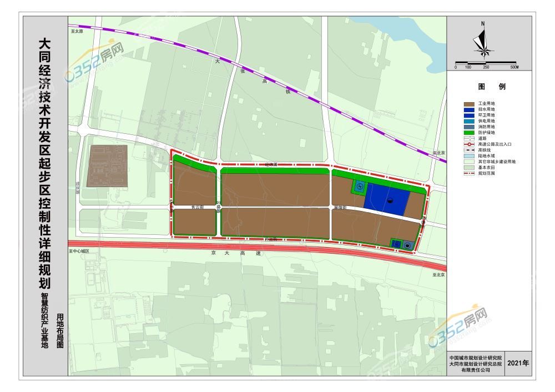The width and height of the screenshot is (555, 392).
Task: Select the light blue 陆地水域 legend swatch
Action: (470, 156)
